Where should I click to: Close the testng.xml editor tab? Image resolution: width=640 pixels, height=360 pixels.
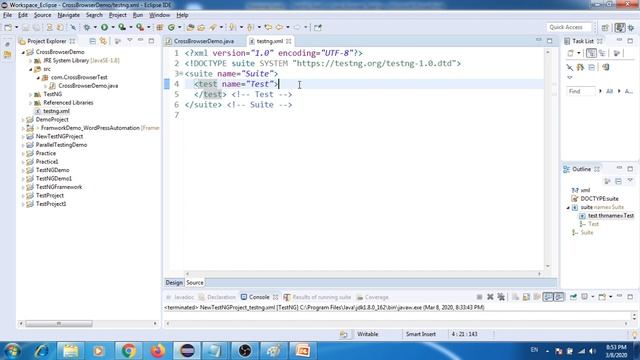[289, 41]
